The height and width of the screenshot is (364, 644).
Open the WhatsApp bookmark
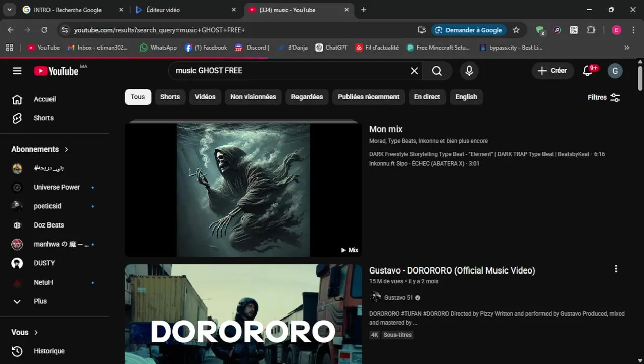tap(158, 48)
